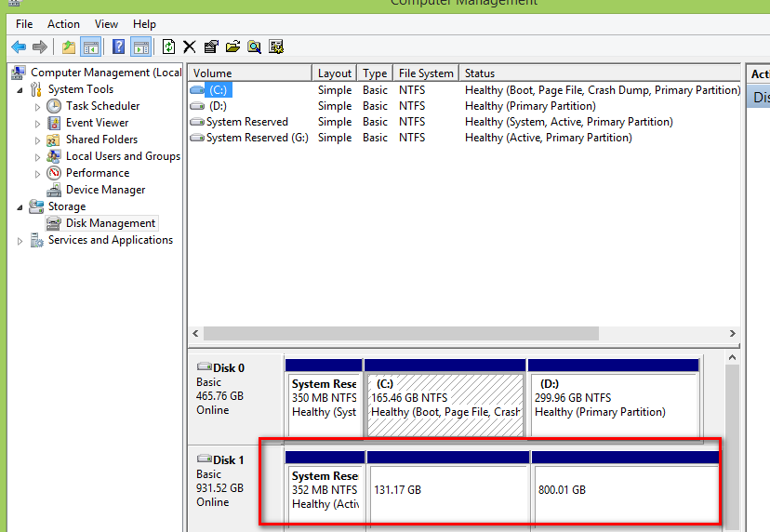The image size is (770, 532).
Task: Select the System Reserved (G:) volume row
Action: coord(464,138)
